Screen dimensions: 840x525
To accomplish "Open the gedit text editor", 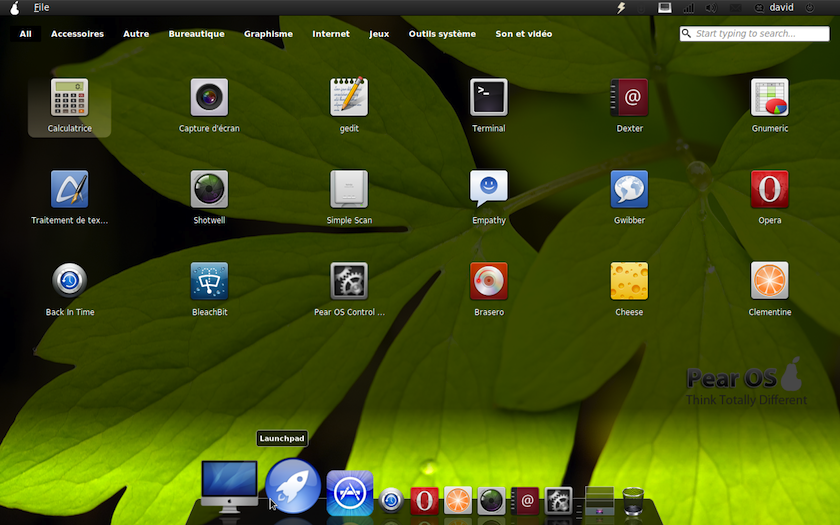I will click(349, 96).
